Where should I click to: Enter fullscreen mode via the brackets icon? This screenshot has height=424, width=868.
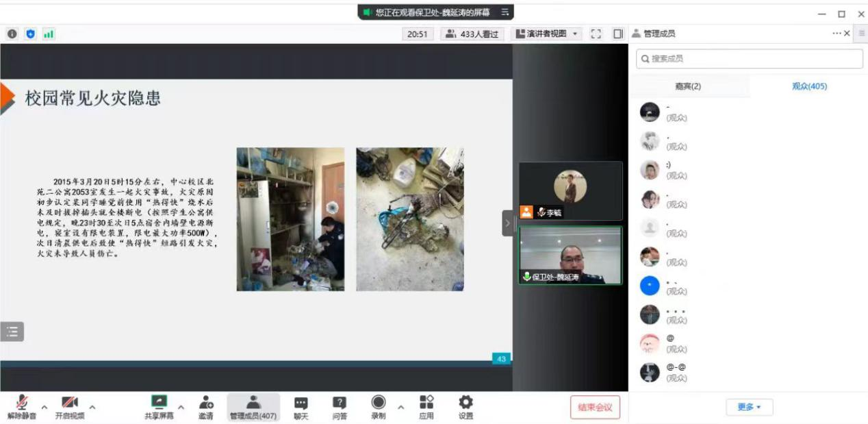pos(596,34)
